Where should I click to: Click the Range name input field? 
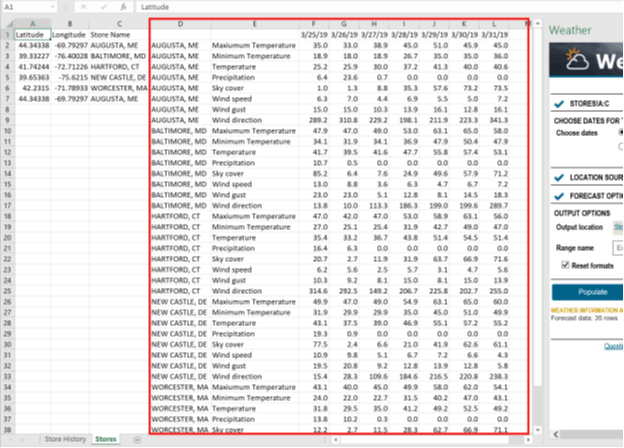click(618, 246)
